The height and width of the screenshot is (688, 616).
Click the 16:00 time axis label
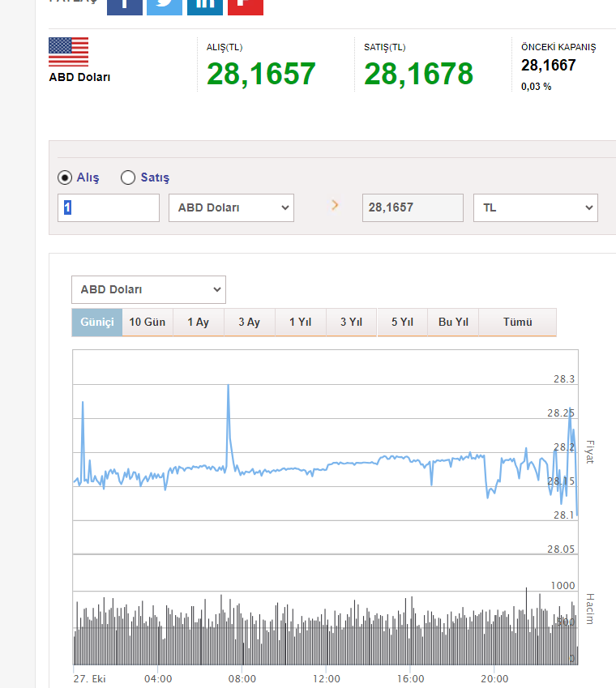(410, 679)
